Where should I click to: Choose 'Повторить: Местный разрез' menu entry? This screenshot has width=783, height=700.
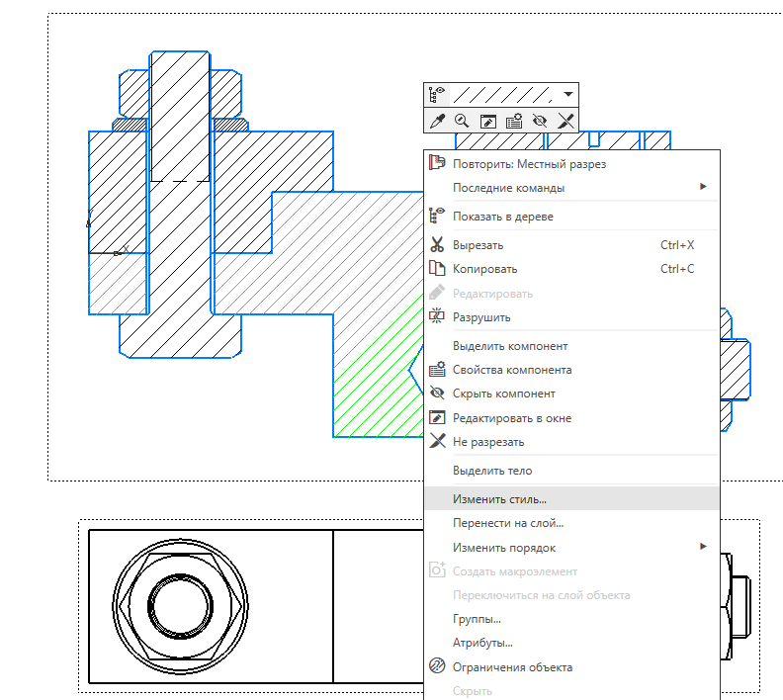571,164
